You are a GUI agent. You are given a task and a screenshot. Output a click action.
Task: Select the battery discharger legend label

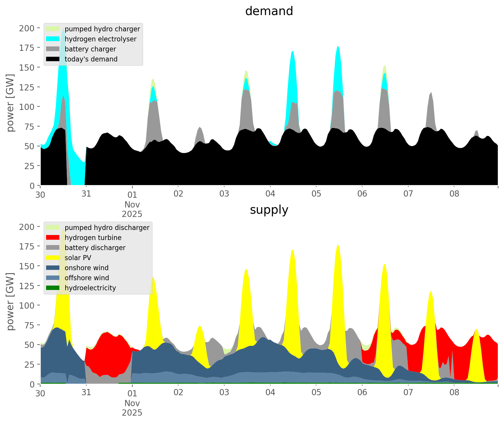95,248
